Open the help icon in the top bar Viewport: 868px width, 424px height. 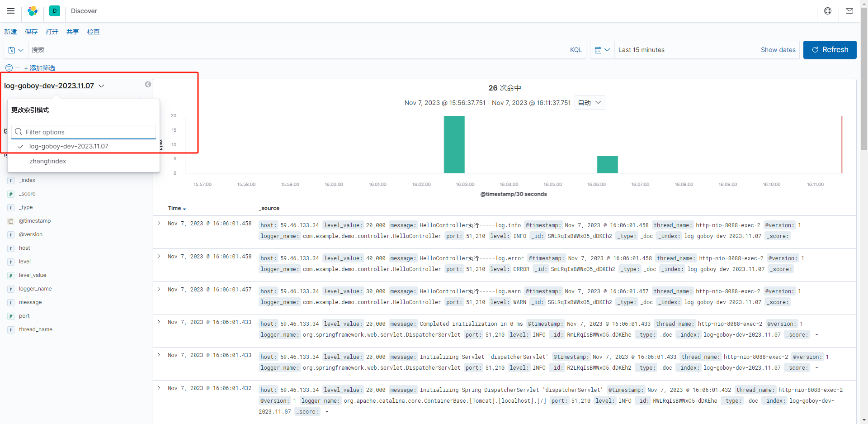[x=828, y=10]
